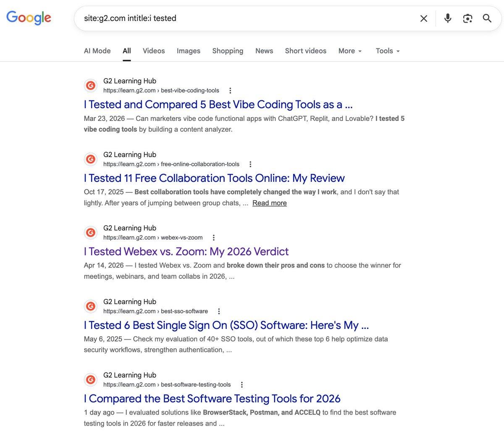
Task: Click the search magnifier icon
Action: 487,18
